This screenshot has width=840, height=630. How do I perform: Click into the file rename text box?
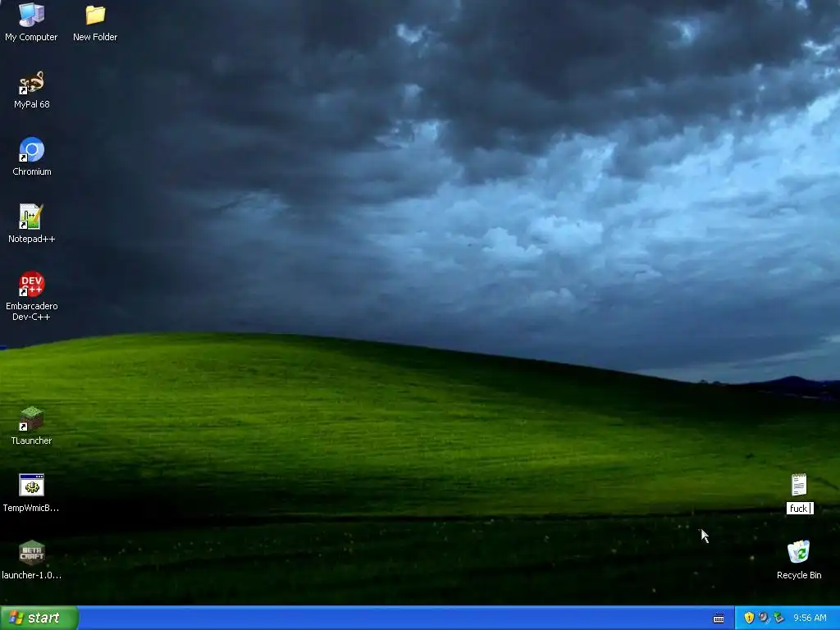tap(800, 509)
